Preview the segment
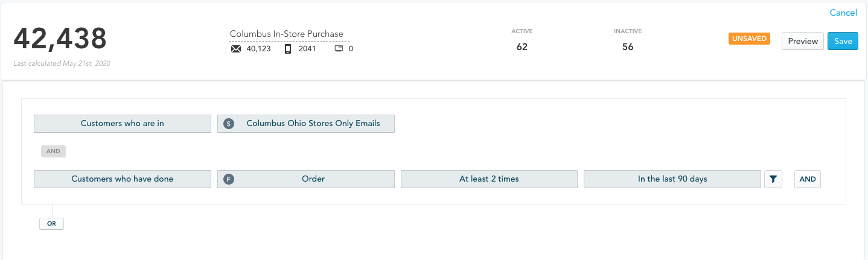 point(802,41)
